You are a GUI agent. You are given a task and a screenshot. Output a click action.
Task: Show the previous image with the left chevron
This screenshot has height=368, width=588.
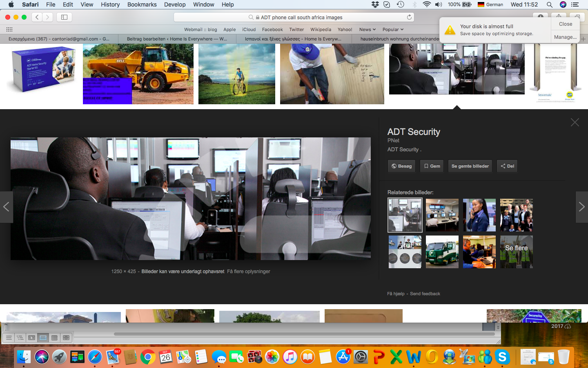pyautogui.click(x=6, y=207)
